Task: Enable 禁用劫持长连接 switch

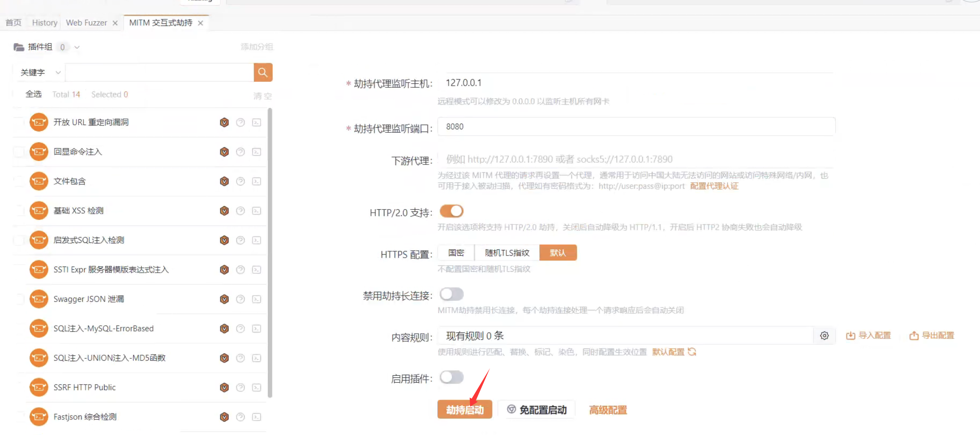Action: tap(451, 294)
